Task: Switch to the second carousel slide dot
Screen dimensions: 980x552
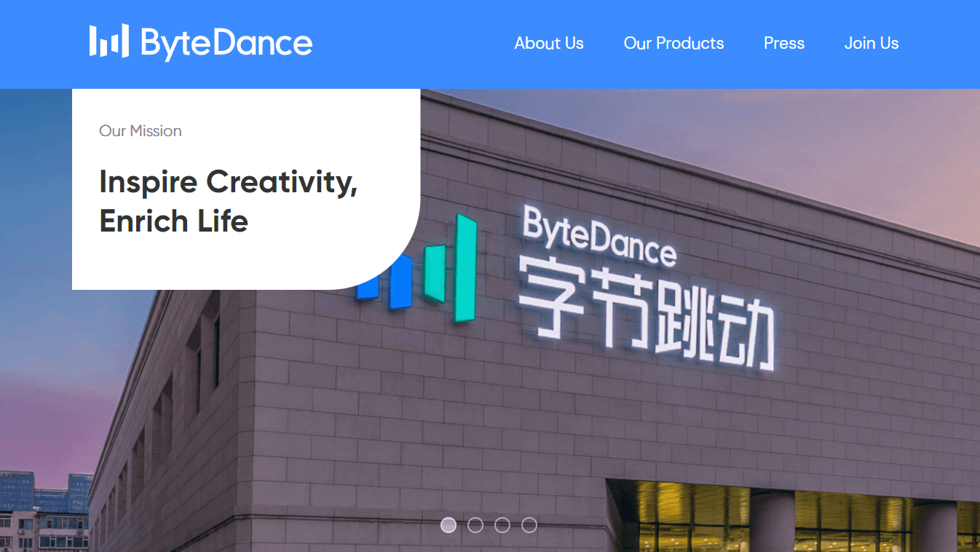Action: coord(475,525)
